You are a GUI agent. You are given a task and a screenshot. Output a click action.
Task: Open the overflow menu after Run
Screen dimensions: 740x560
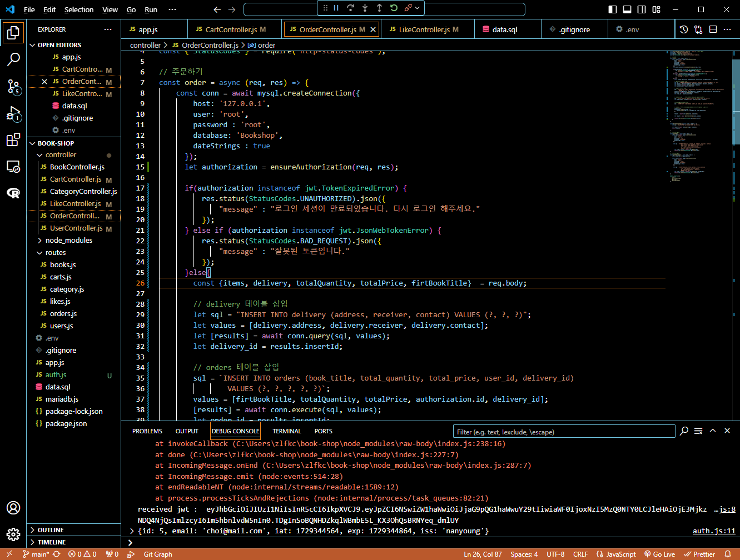click(172, 9)
